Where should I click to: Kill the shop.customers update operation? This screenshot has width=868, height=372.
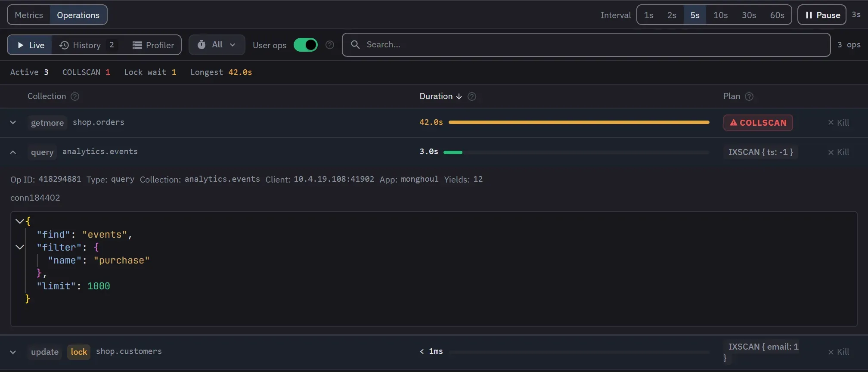click(x=838, y=352)
